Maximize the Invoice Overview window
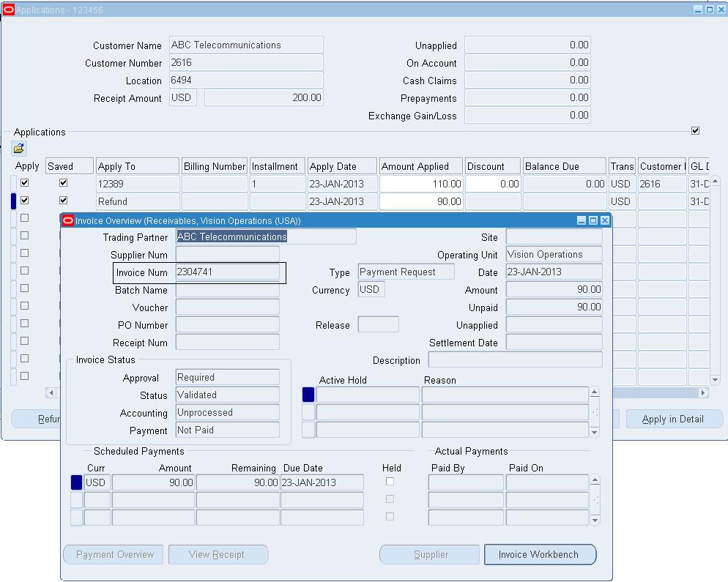The width and height of the screenshot is (728, 582). click(x=593, y=220)
